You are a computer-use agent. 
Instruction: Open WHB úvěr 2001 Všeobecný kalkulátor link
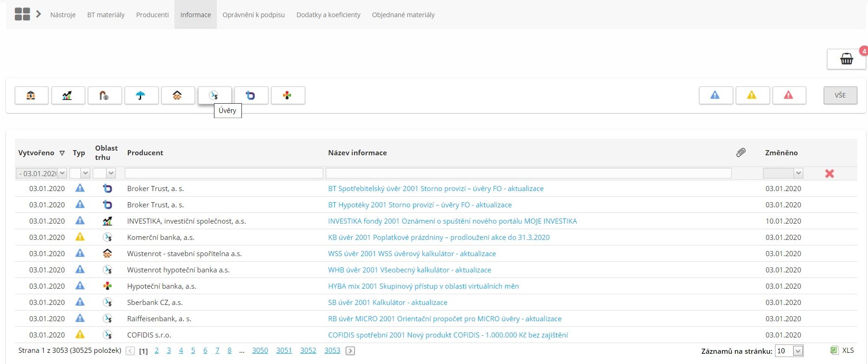[x=409, y=270]
